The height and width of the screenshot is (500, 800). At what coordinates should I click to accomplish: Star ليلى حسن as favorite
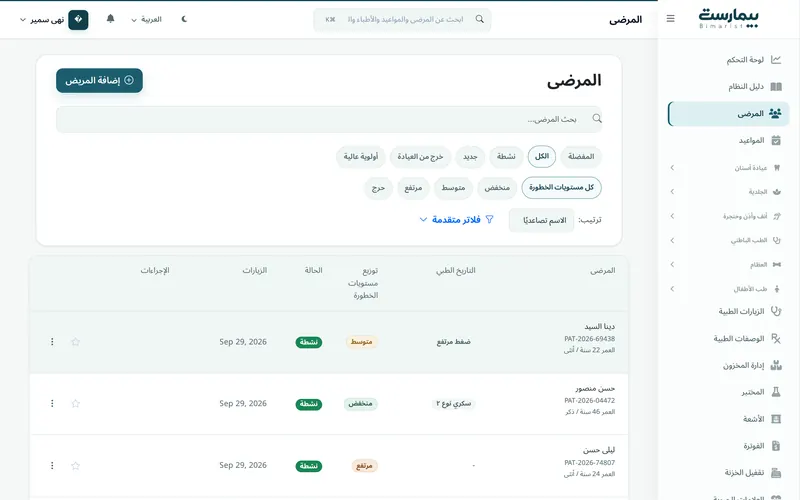coord(76,466)
